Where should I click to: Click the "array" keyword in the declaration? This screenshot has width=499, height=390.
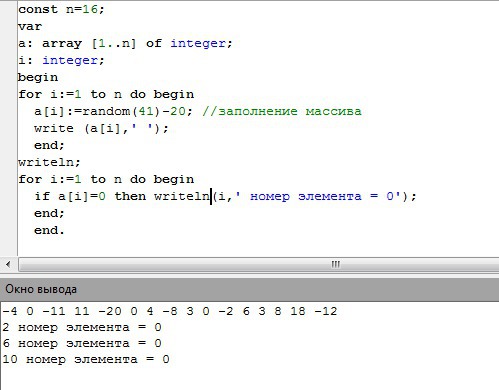click(x=62, y=44)
